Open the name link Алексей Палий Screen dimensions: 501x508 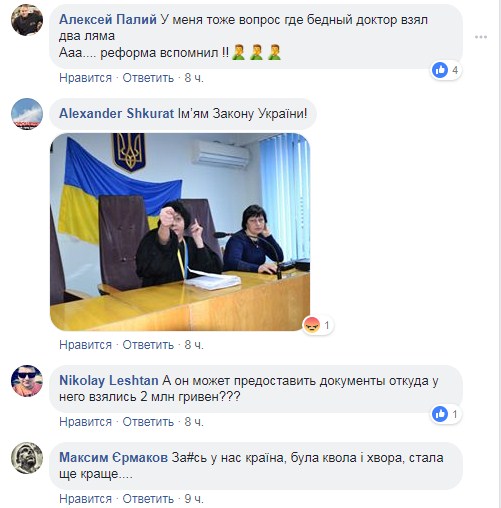[108, 20]
